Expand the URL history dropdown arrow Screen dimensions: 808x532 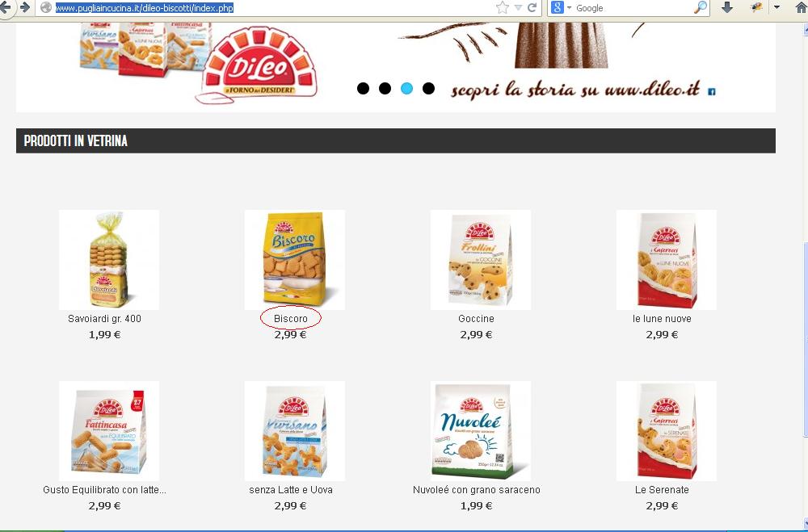click(518, 8)
